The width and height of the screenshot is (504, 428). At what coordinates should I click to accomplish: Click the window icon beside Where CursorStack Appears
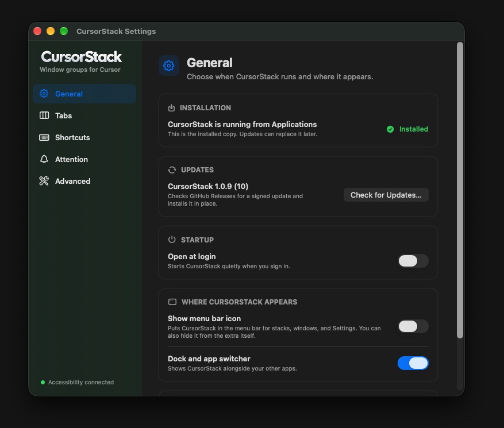coord(172,302)
